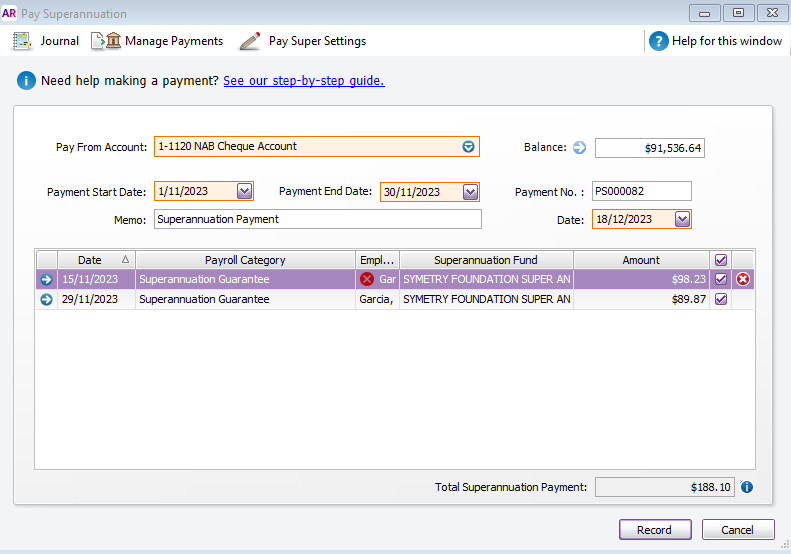Expand the Pay From Account dropdown

468,147
